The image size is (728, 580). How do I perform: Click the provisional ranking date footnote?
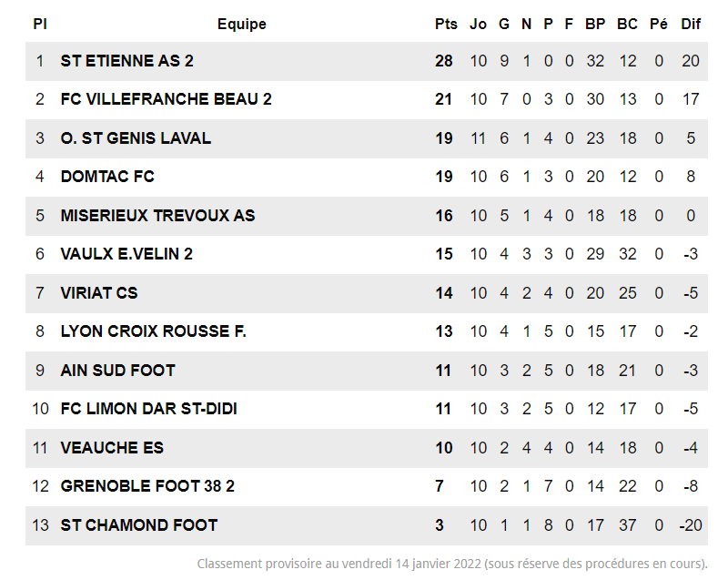coord(452,564)
